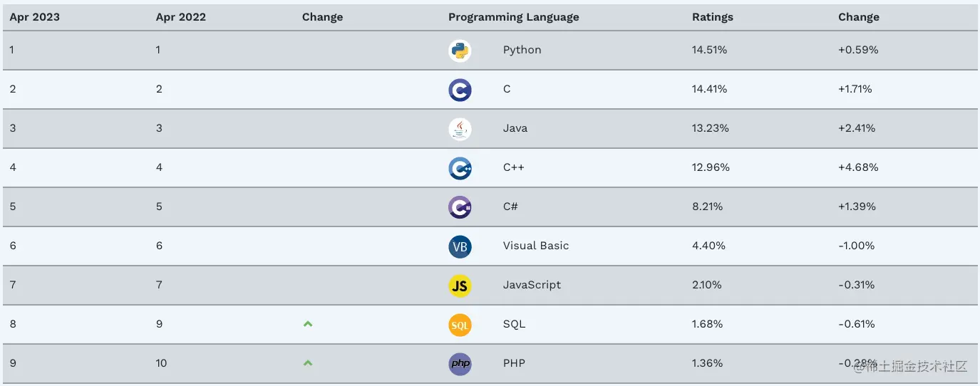Click the +4.68% change value for C++
This screenshot has height=386, width=980.
pyautogui.click(x=858, y=167)
